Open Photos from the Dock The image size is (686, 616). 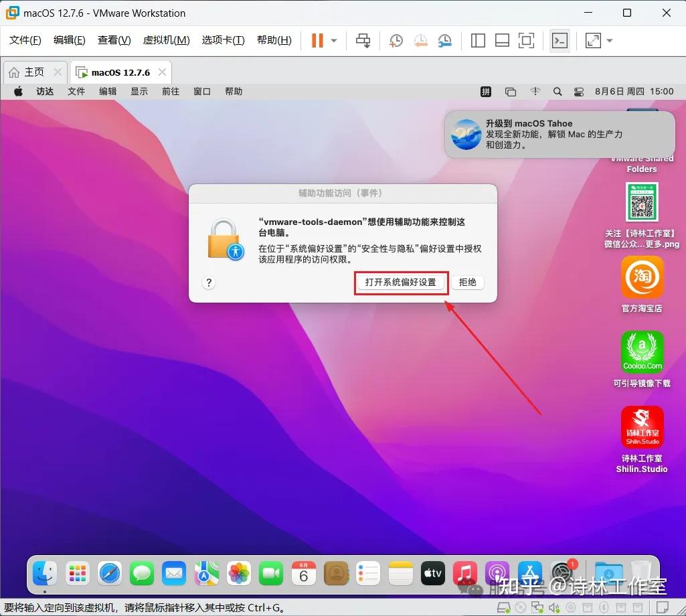click(x=239, y=574)
